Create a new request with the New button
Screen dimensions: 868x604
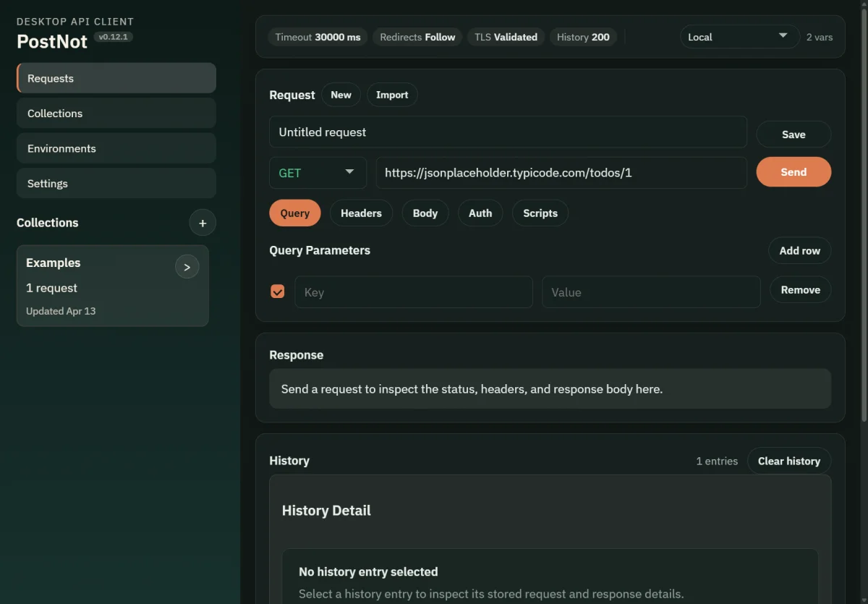[341, 94]
